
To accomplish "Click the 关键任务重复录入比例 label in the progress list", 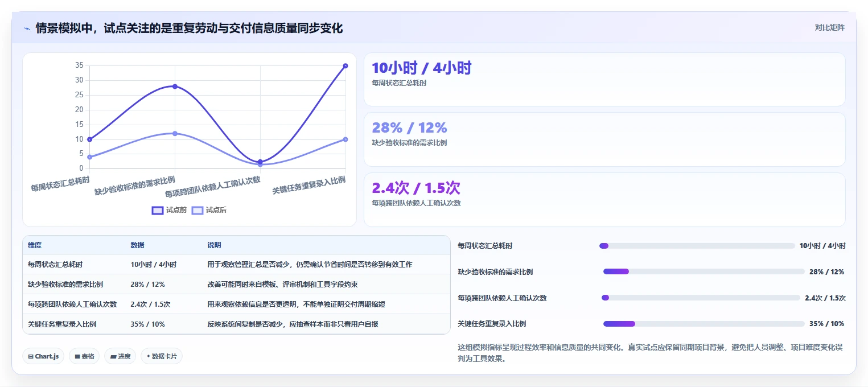I will pyautogui.click(x=492, y=323).
